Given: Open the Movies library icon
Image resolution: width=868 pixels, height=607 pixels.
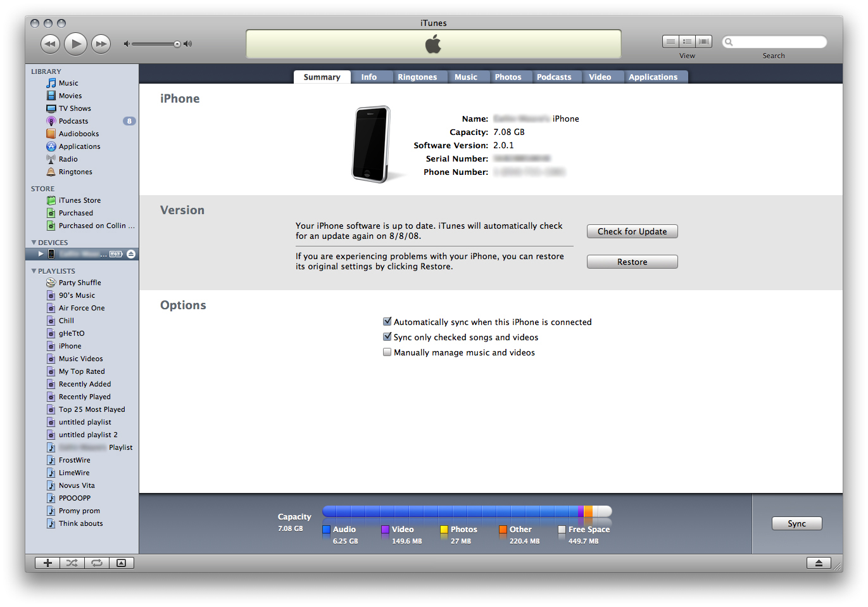Looking at the screenshot, I should (x=51, y=96).
